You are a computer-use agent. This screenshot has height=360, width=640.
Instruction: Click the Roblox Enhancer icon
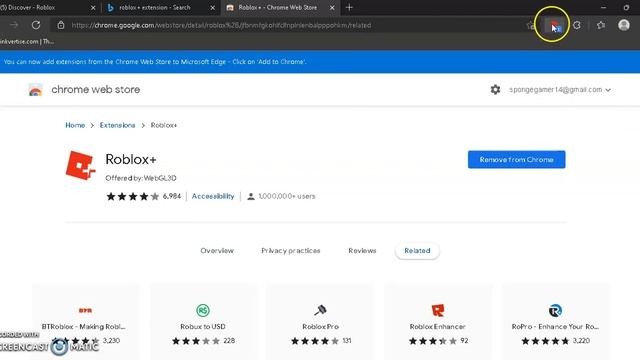438,310
